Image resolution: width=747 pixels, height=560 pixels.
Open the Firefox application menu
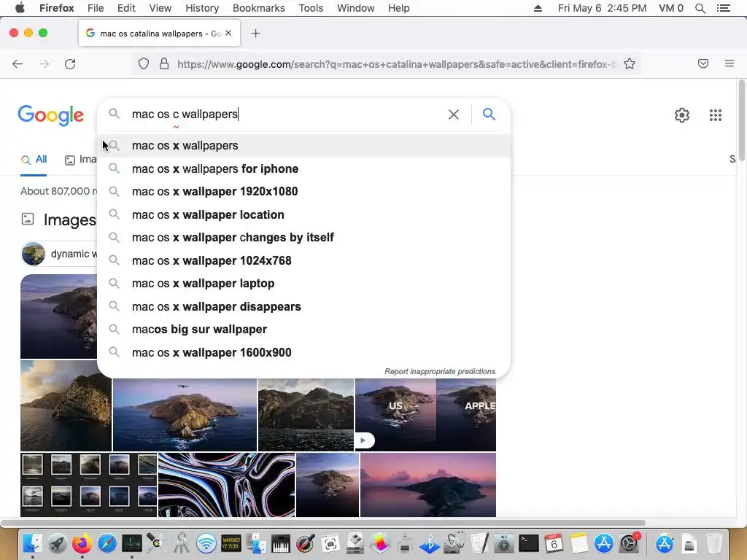57,8
